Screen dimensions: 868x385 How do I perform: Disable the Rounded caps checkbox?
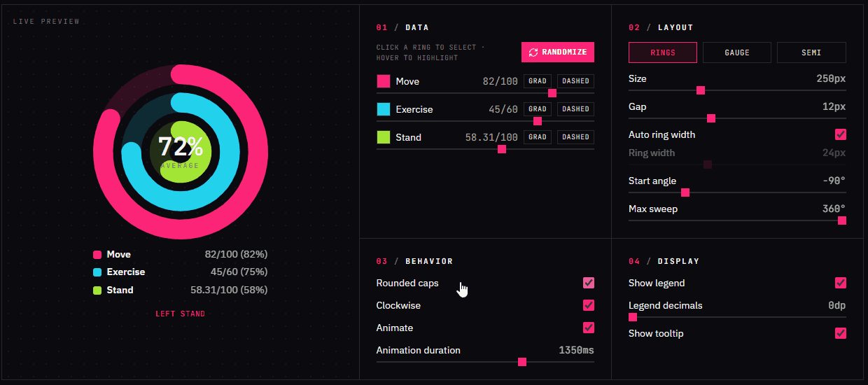click(589, 283)
